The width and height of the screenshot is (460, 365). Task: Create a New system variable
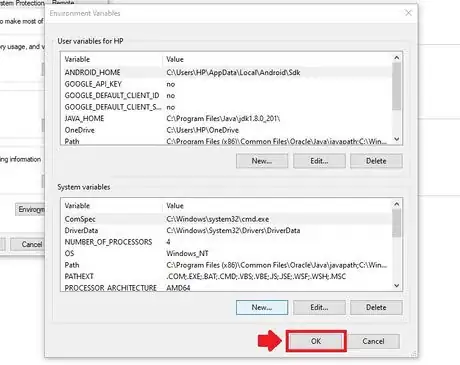tap(262, 307)
